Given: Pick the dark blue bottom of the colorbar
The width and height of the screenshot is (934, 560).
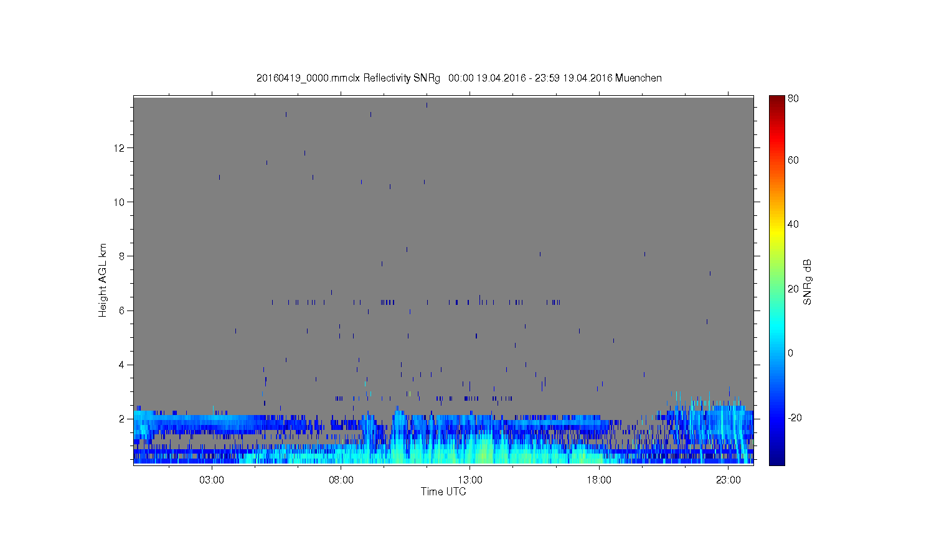Looking at the screenshot, I should click(776, 460).
